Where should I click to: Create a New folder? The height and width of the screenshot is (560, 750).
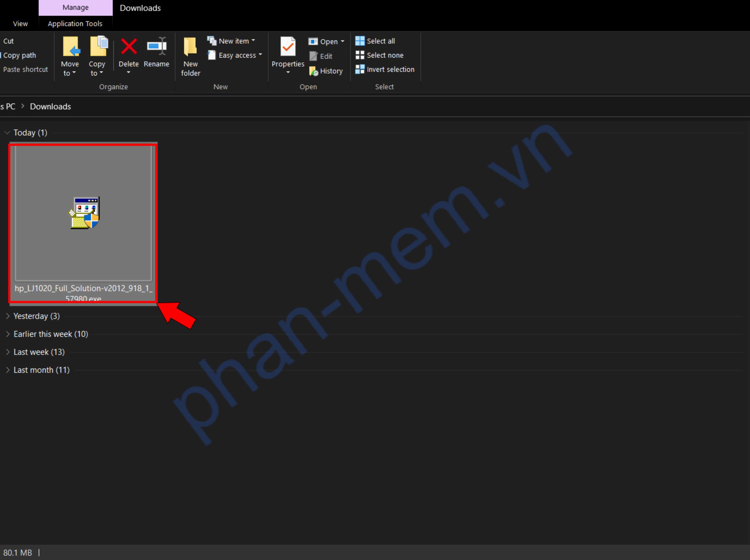point(190,56)
